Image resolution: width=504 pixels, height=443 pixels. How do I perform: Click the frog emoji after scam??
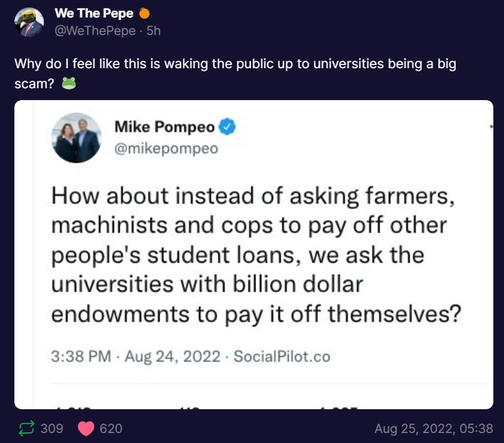[68, 83]
